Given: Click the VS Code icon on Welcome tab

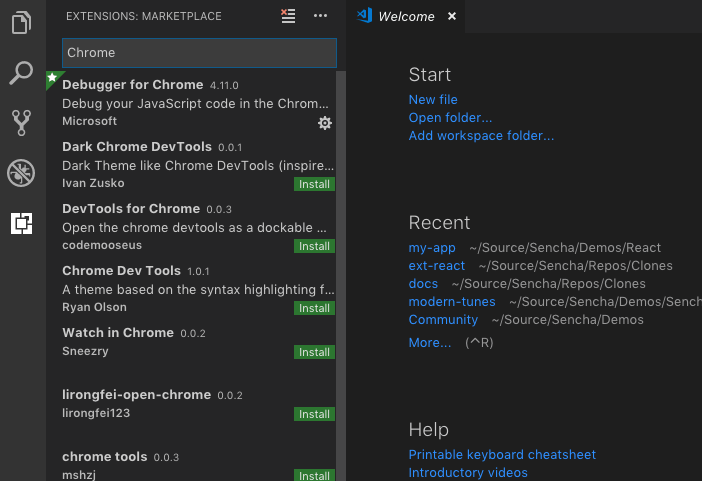Looking at the screenshot, I should click(364, 16).
